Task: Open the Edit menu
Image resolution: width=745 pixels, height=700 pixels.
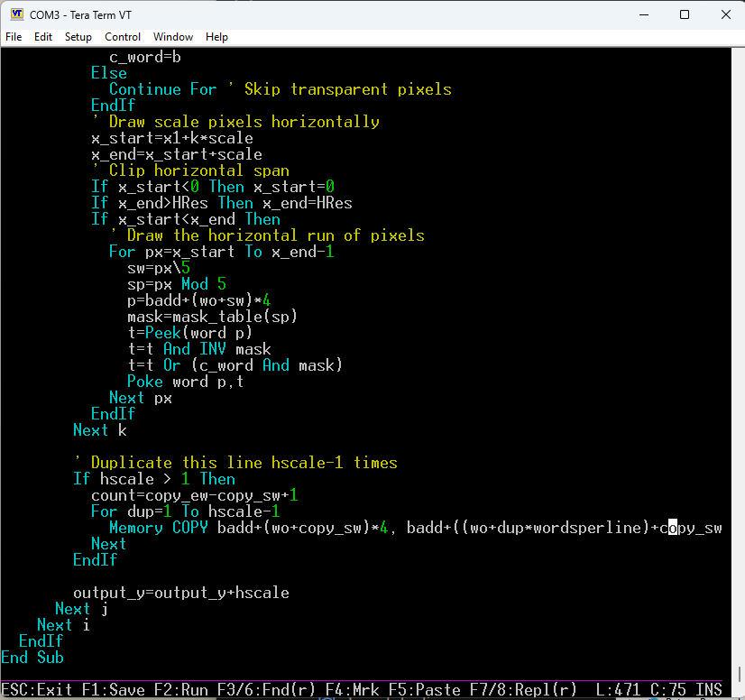Action: 43,37
